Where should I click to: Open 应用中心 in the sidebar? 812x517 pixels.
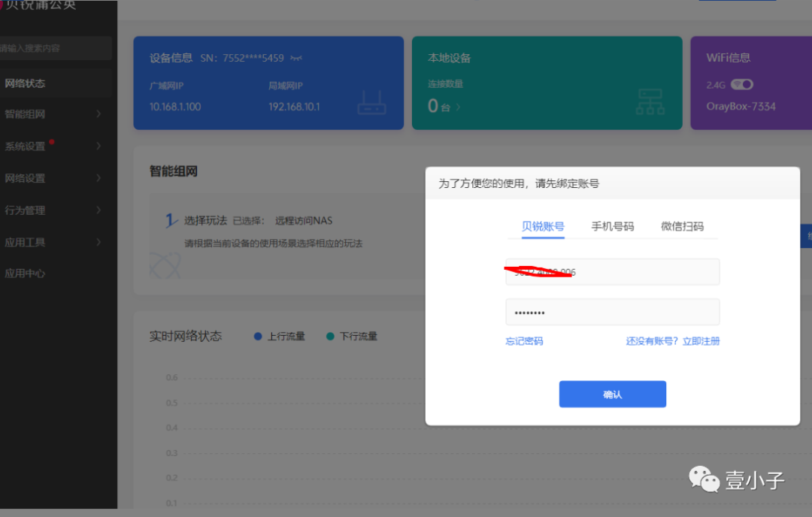(56, 274)
